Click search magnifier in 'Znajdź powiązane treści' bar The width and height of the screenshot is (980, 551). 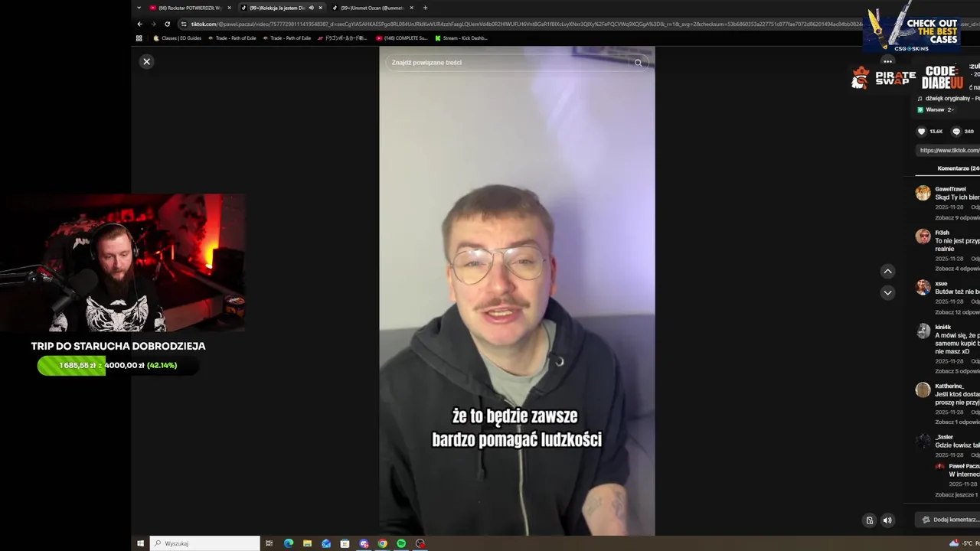pyautogui.click(x=638, y=63)
